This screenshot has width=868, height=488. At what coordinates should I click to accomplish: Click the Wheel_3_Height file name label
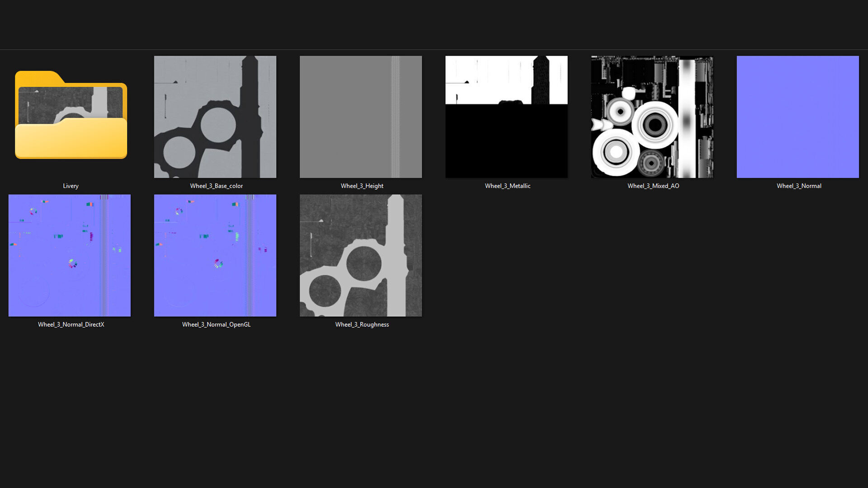[362, 186]
